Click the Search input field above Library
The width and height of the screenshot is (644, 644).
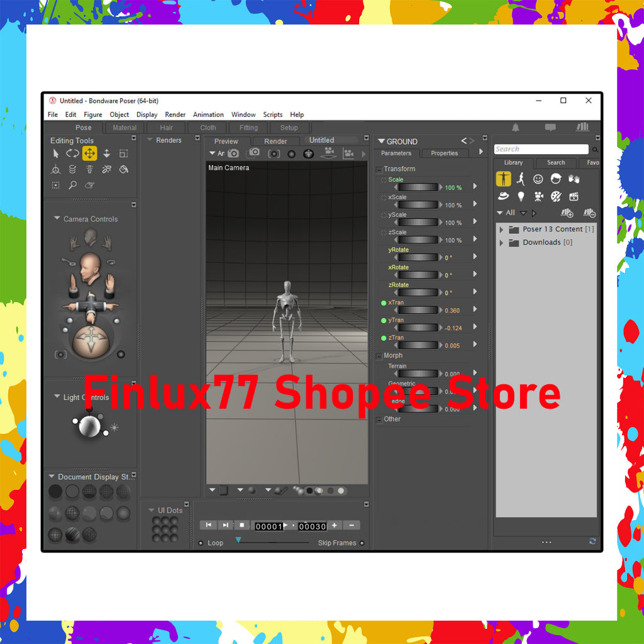pyautogui.click(x=541, y=149)
